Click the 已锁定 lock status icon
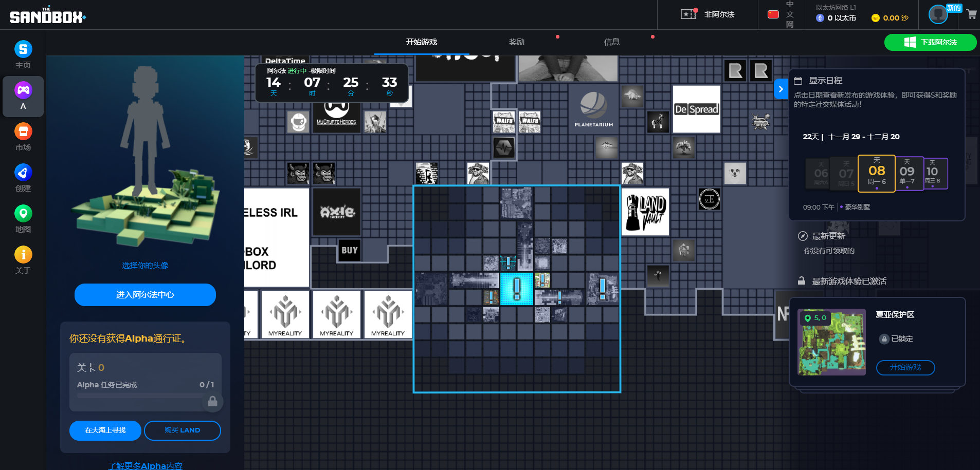 coord(884,339)
